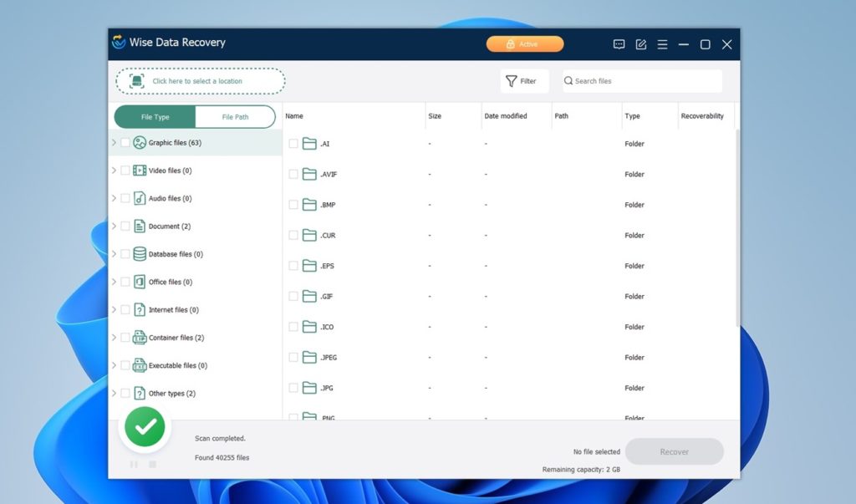856x504 pixels.
Task: Expand the Container files category arrow
Action: point(114,338)
